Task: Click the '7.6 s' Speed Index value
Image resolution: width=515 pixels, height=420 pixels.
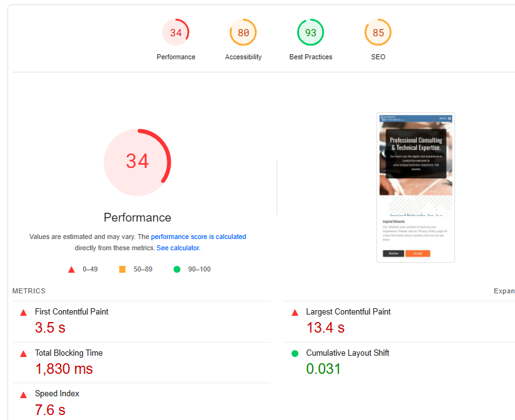Action: click(51, 410)
